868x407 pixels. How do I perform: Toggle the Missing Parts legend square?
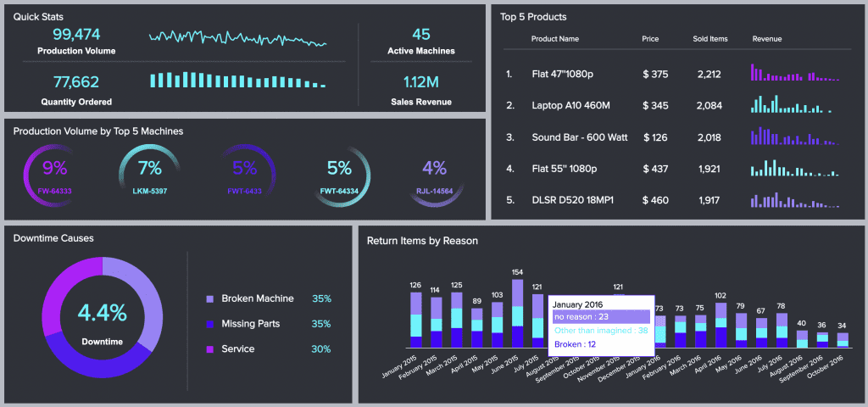coord(209,324)
